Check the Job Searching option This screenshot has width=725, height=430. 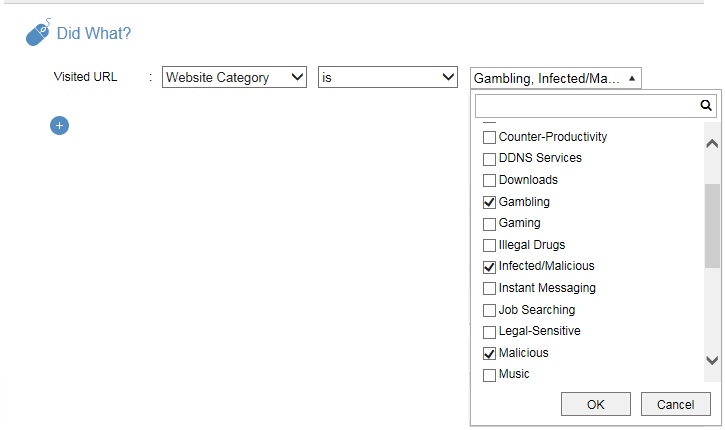tap(490, 310)
